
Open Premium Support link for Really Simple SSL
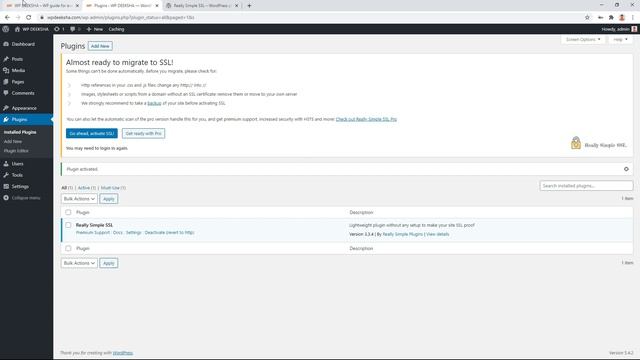click(x=93, y=233)
